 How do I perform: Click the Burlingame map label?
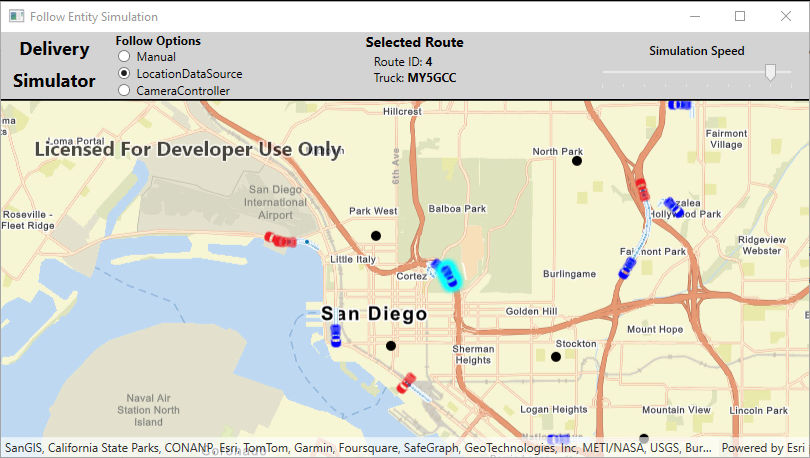[569, 274]
